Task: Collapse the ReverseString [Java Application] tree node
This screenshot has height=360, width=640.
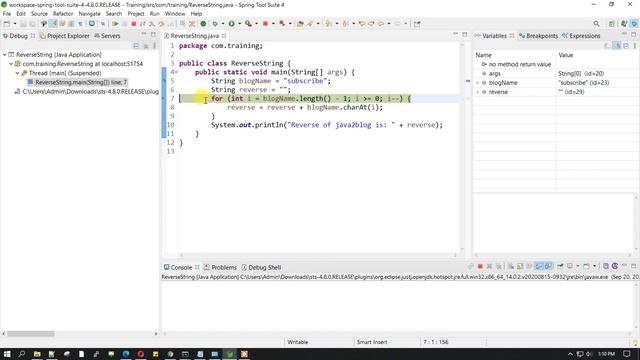Action: [4, 54]
